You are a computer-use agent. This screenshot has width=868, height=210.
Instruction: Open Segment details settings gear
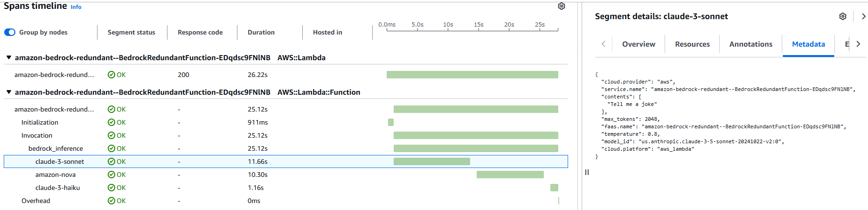click(x=842, y=16)
